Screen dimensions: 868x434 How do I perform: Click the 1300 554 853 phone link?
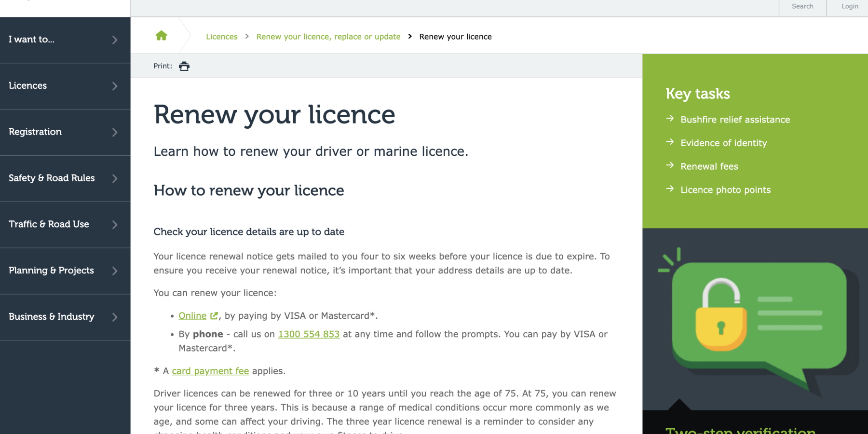[309, 334]
